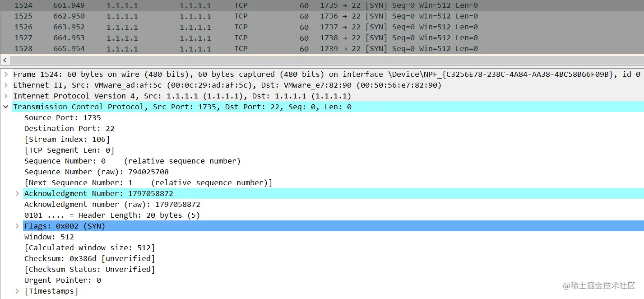Image resolution: width=644 pixels, height=299 pixels.
Task: Expand the Acknowledgment Number 1797058872 node
Action: tap(17, 193)
